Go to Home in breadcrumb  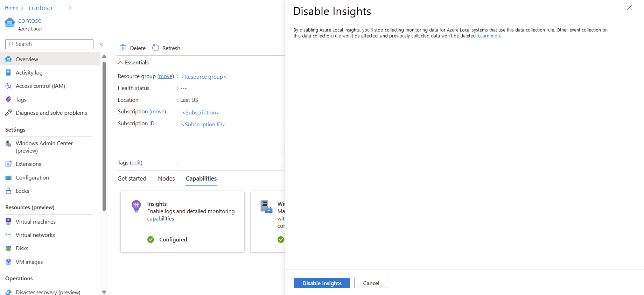[x=12, y=8]
